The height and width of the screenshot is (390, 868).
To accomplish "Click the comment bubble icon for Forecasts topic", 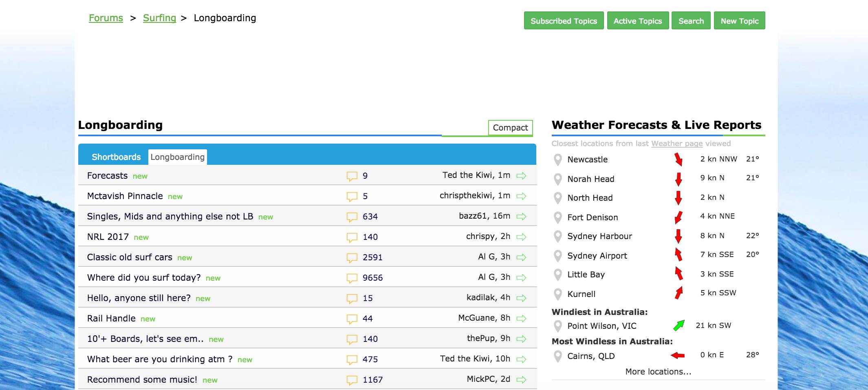I will (352, 176).
